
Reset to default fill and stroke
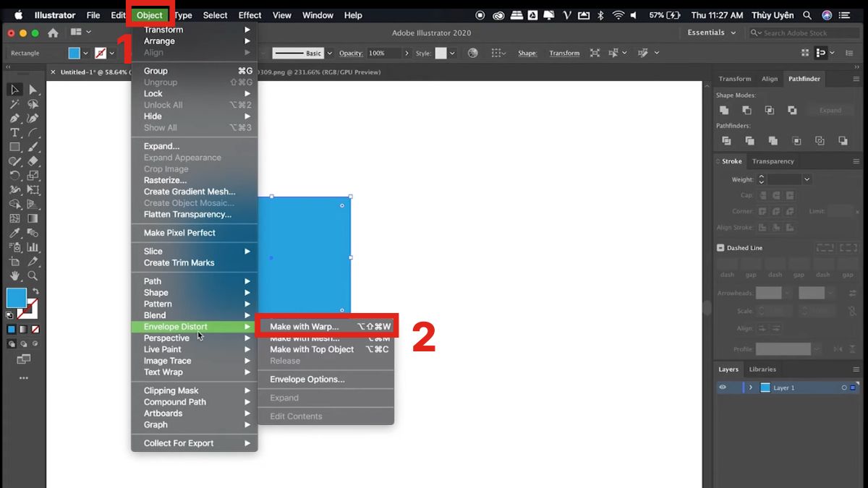pyautogui.click(x=10, y=315)
